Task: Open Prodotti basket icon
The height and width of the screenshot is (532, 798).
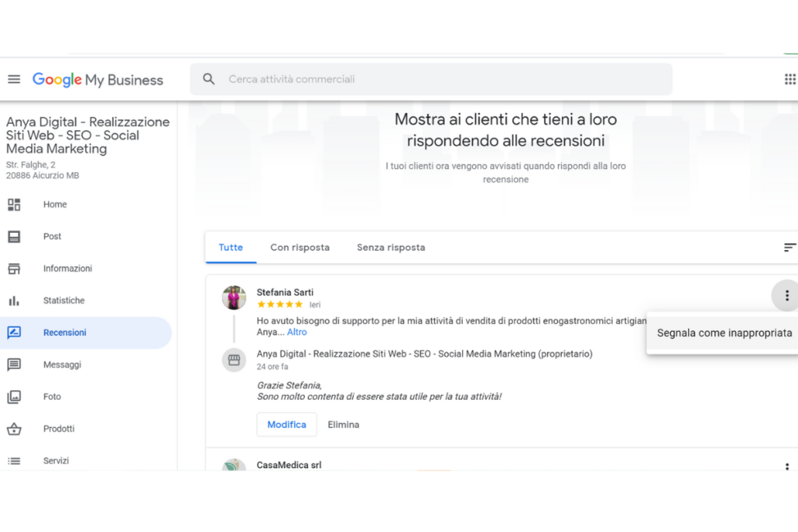Action: [x=14, y=428]
